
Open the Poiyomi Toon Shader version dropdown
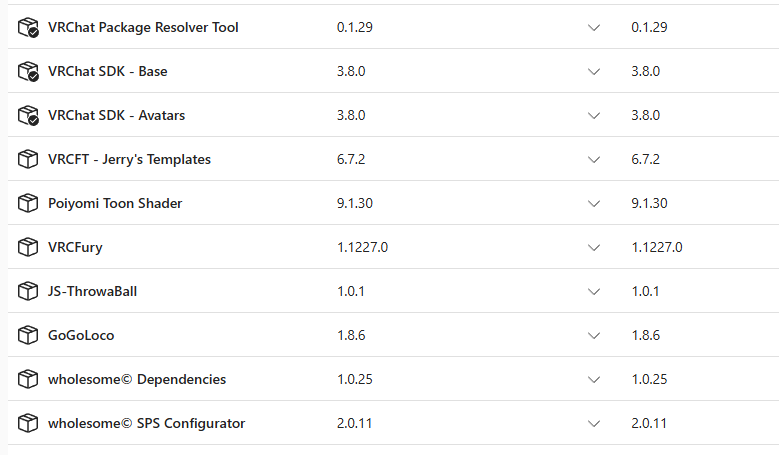point(594,204)
